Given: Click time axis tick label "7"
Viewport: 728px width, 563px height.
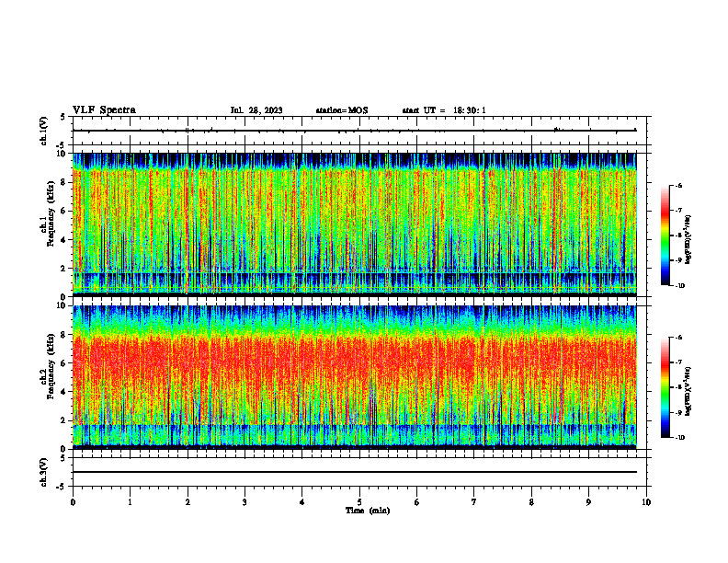Looking at the screenshot, I should 474,502.
